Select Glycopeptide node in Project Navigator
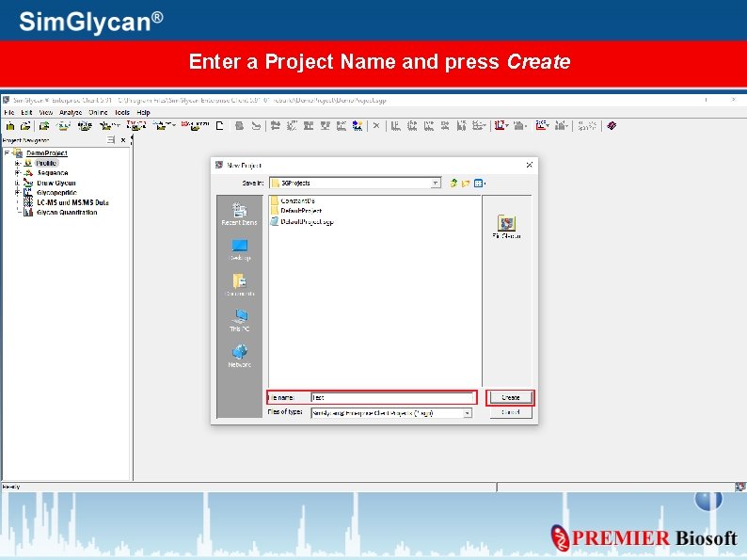Screen dimensions: 747x560 tap(56, 193)
